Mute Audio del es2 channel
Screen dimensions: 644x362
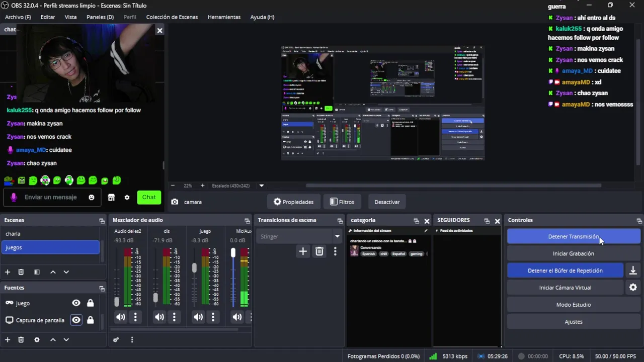121,317
